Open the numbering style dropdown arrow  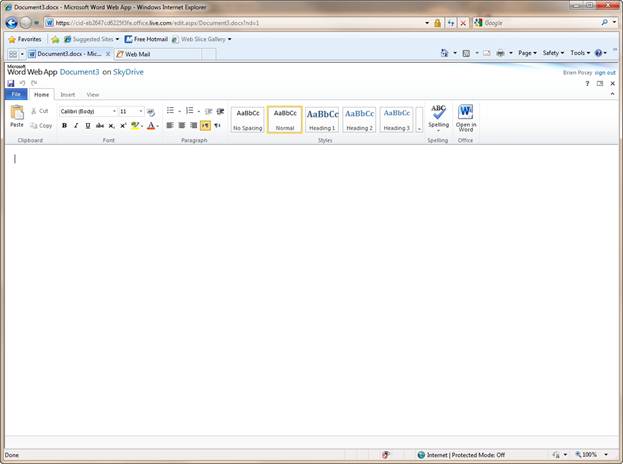click(x=199, y=111)
